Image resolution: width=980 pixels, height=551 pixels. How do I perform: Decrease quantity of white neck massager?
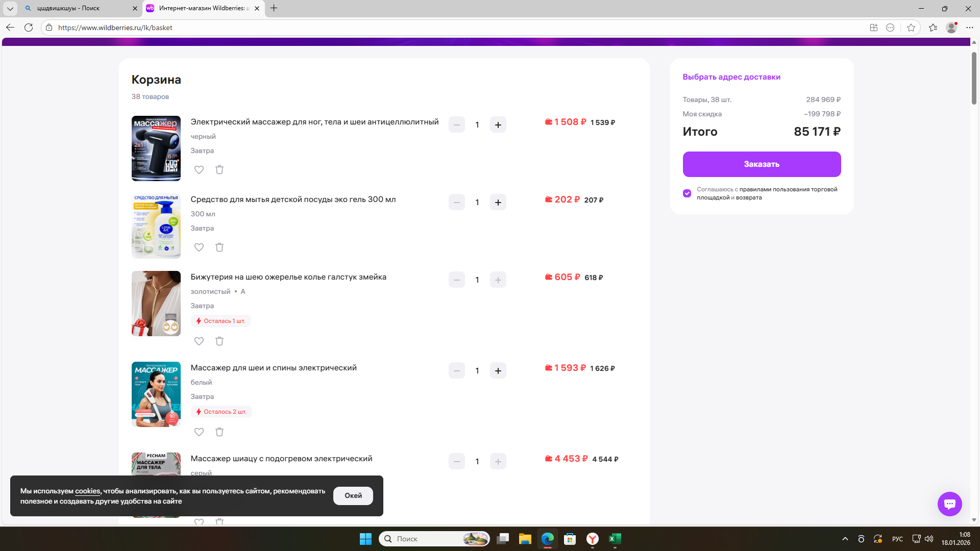pyautogui.click(x=456, y=371)
